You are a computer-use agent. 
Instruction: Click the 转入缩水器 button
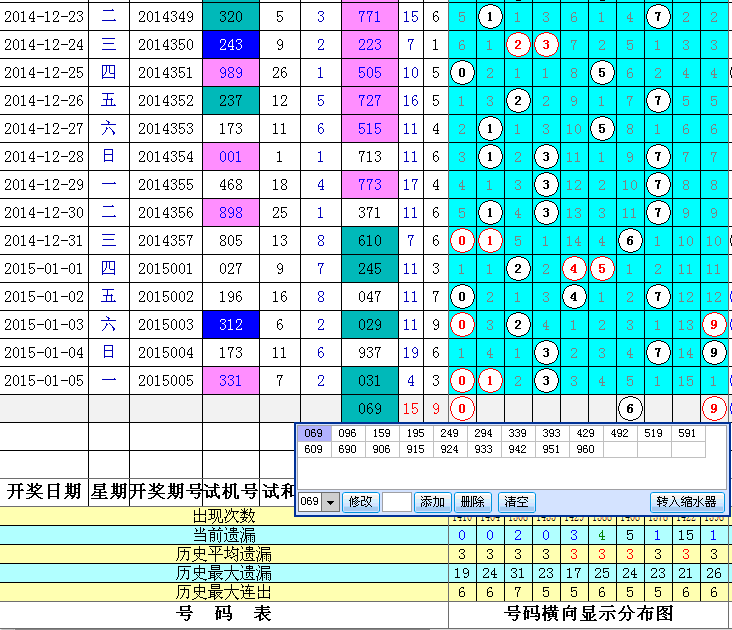[686, 502]
